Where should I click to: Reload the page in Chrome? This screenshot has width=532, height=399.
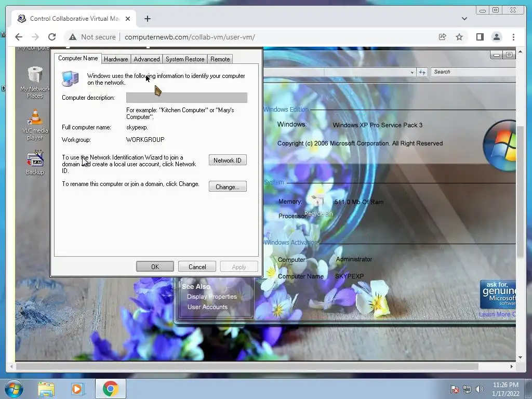point(52,37)
